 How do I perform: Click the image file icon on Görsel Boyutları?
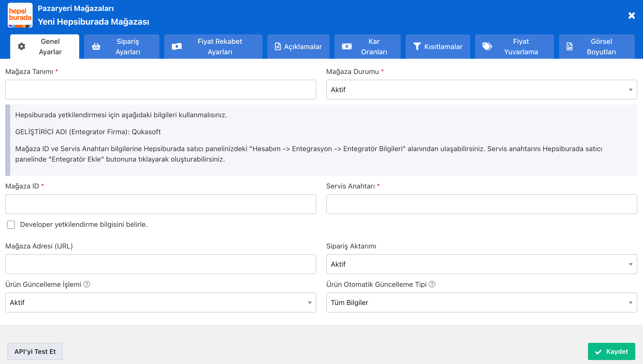click(x=569, y=47)
